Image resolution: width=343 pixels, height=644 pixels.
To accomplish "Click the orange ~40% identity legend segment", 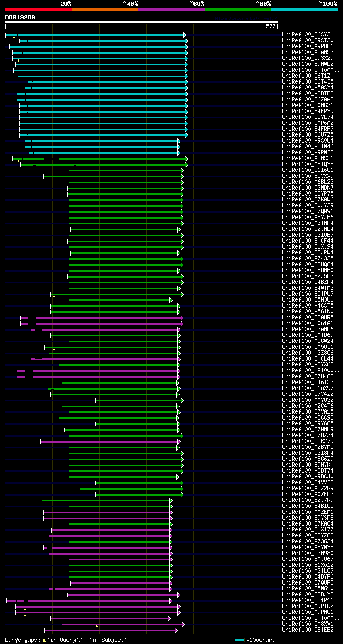I will pos(105,9).
